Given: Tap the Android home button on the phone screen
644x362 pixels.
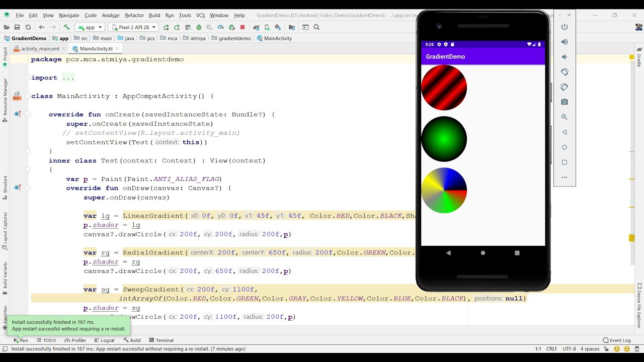Looking at the screenshot, I should tap(483, 253).
